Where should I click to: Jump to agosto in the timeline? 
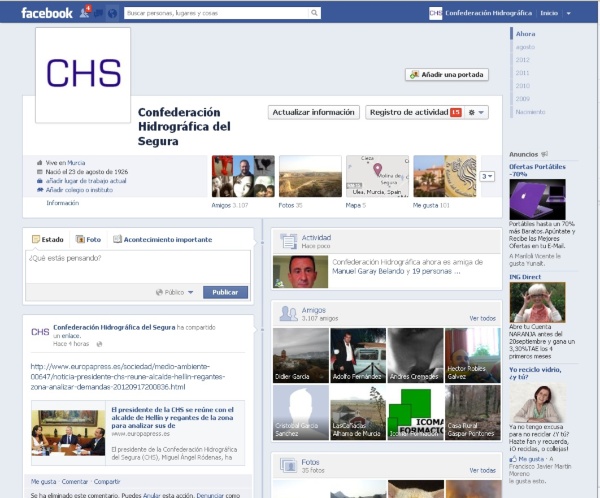click(525, 47)
